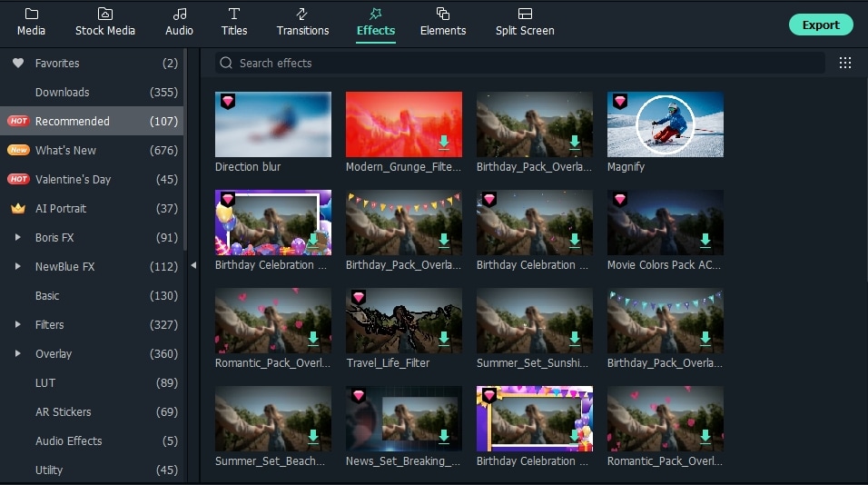Click the Direction blur label text
Image resolution: width=868 pixels, height=485 pixels.
click(248, 166)
